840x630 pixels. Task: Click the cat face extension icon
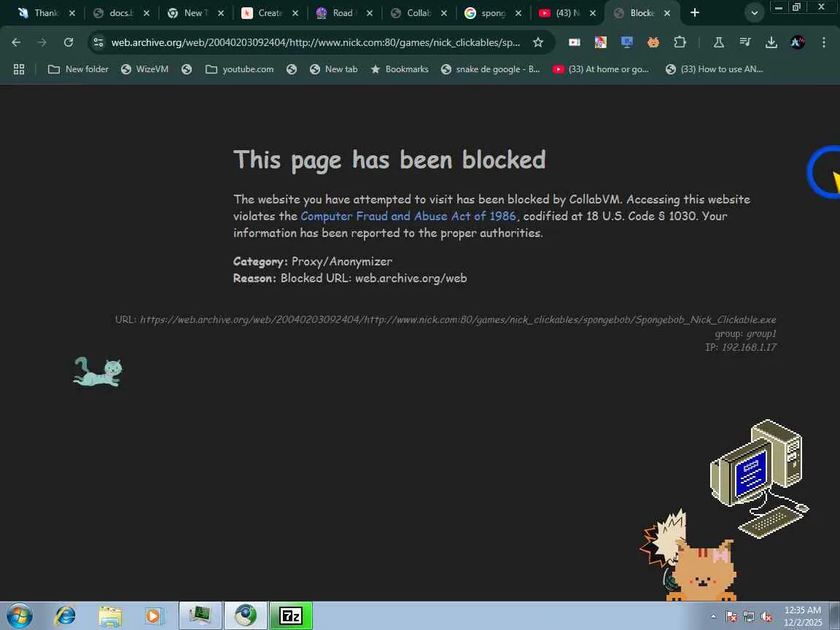(x=653, y=42)
